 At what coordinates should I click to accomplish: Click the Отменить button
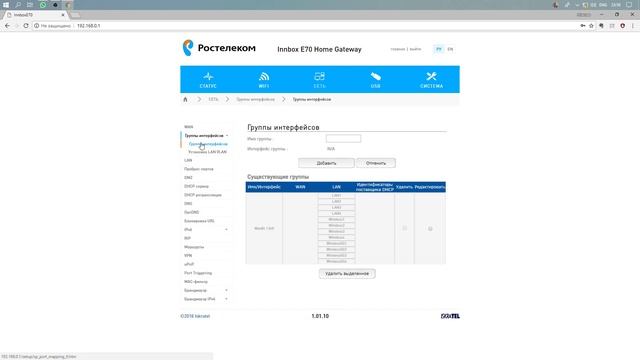(376, 163)
